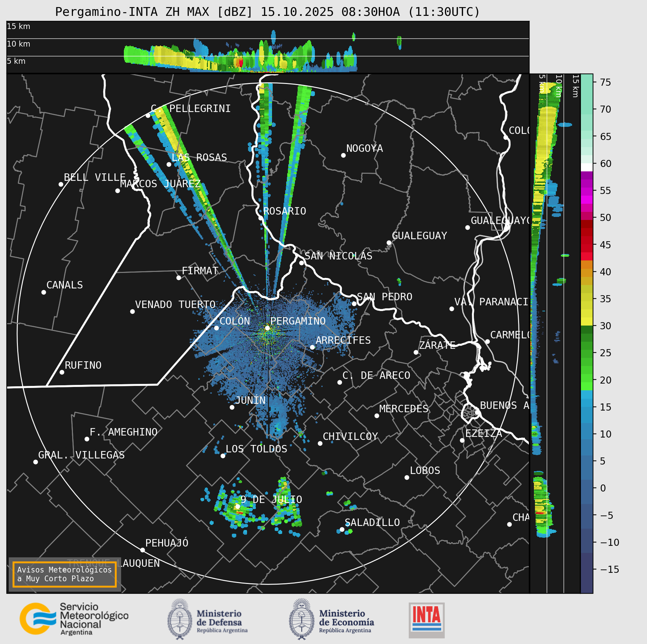Click the CARMELO label on the map
647x644 pixels.
click(510, 335)
